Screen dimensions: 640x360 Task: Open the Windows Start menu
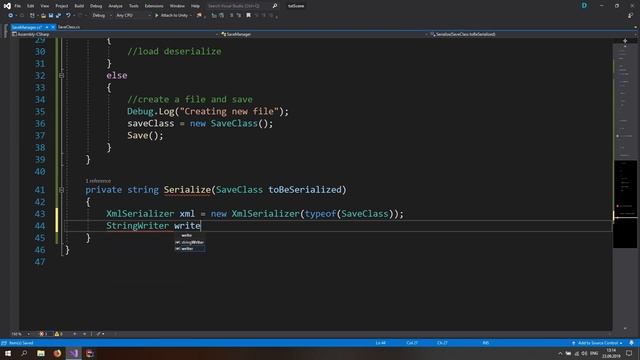coord(8,353)
